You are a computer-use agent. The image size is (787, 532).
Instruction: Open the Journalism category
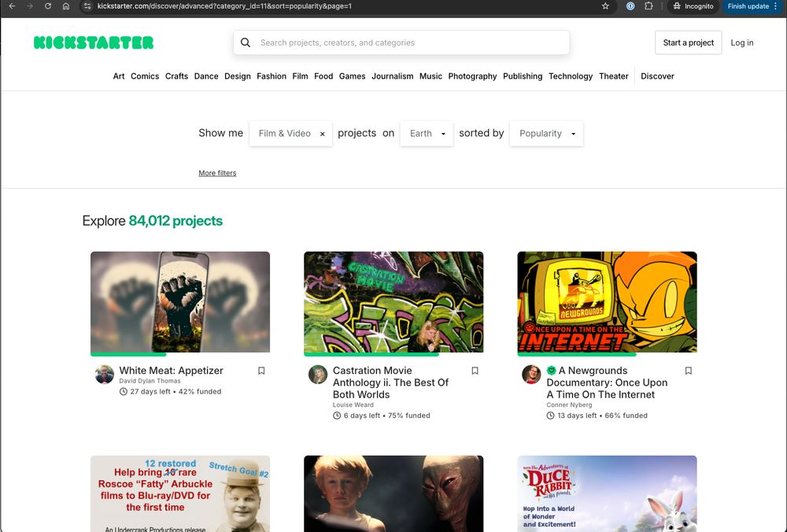393,76
